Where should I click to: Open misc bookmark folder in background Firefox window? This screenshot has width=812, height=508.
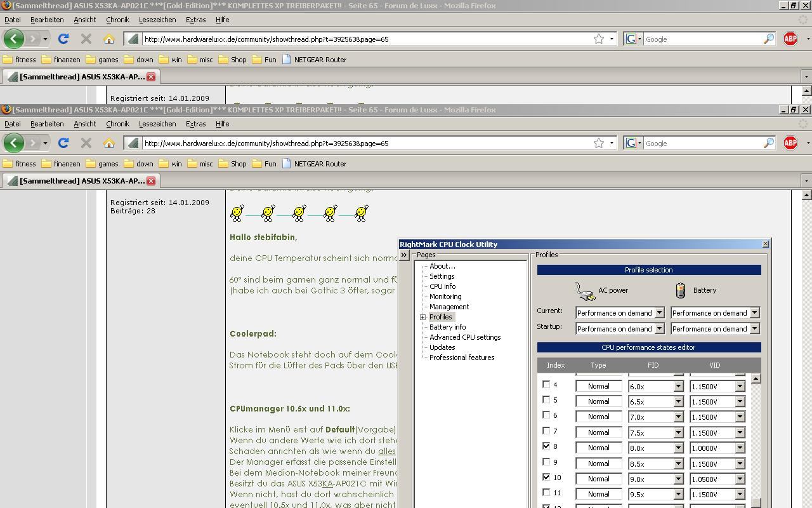pyautogui.click(x=200, y=60)
